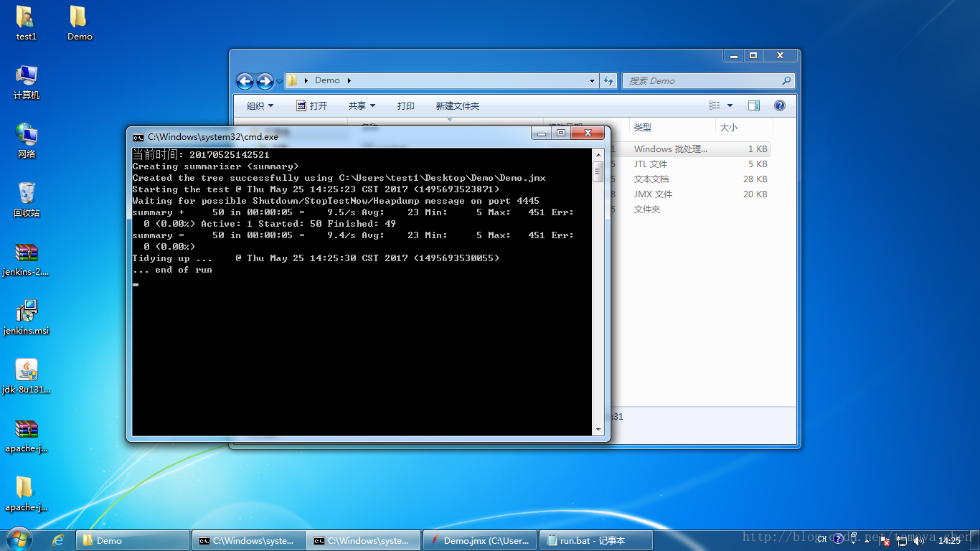Click the 打开 toolbar button
The width and height of the screenshot is (980, 551).
pos(312,105)
